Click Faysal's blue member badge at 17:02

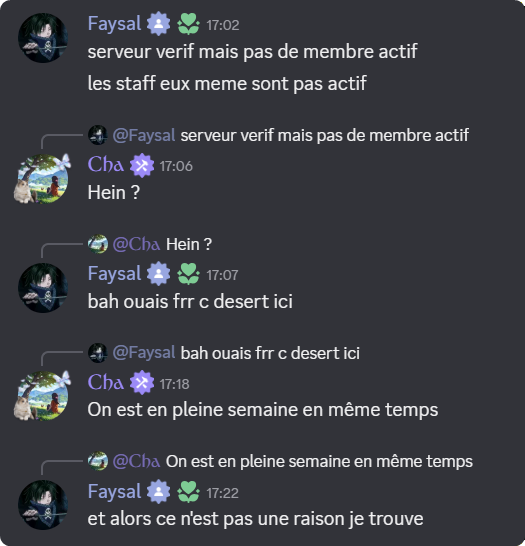point(158,24)
